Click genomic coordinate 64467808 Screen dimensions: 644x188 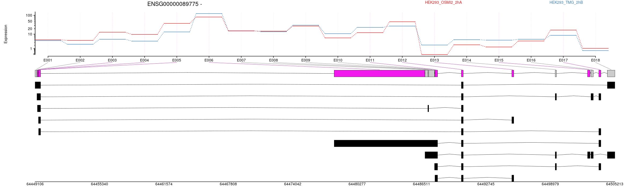click(x=228, y=184)
